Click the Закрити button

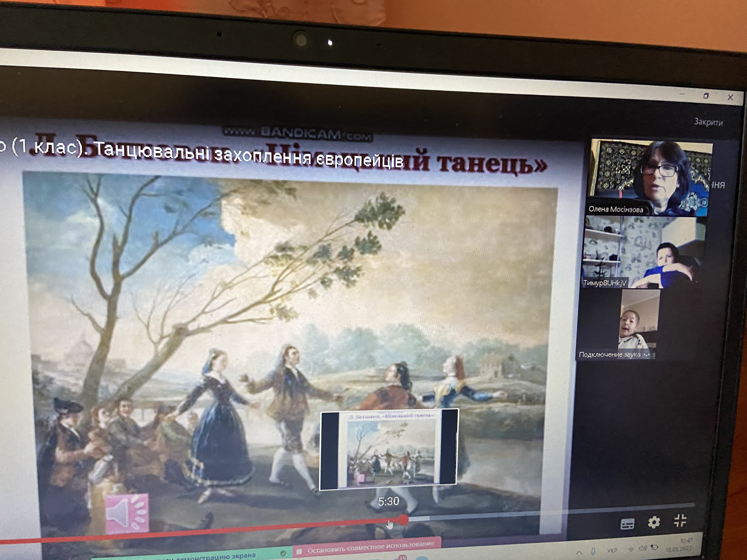point(708,122)
